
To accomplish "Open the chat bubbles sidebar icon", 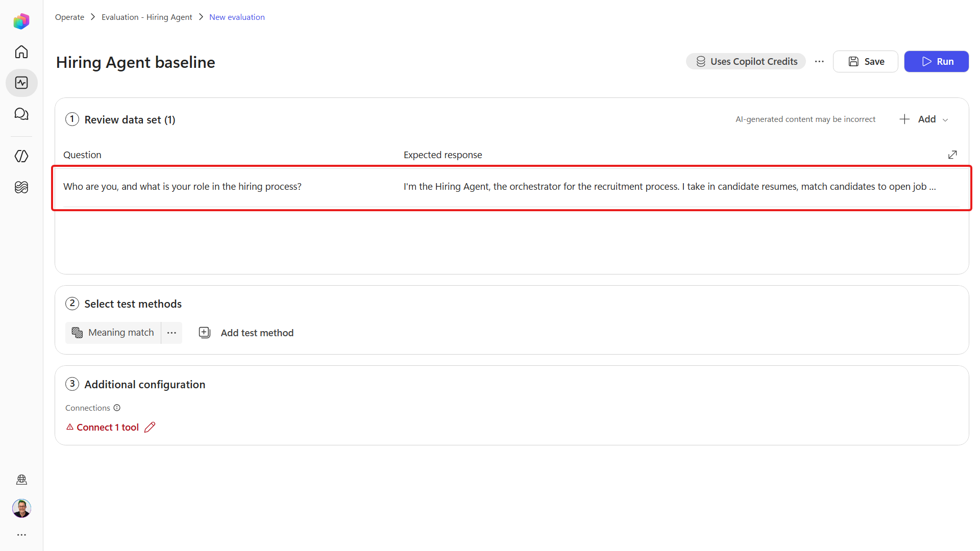I will pos(21,114).
